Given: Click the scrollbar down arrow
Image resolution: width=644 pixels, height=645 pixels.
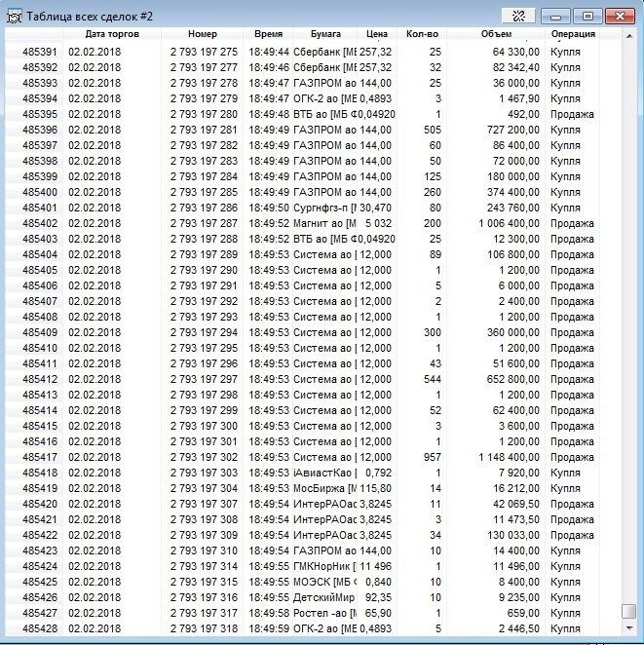Looking at the screenshot, I should [629, 628].
